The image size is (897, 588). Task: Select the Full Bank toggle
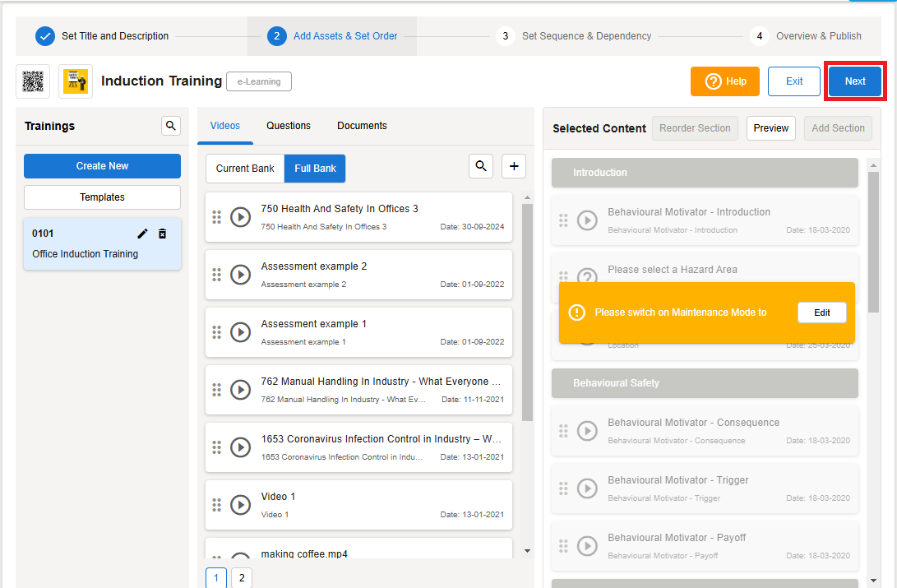(x=315, y=169)
